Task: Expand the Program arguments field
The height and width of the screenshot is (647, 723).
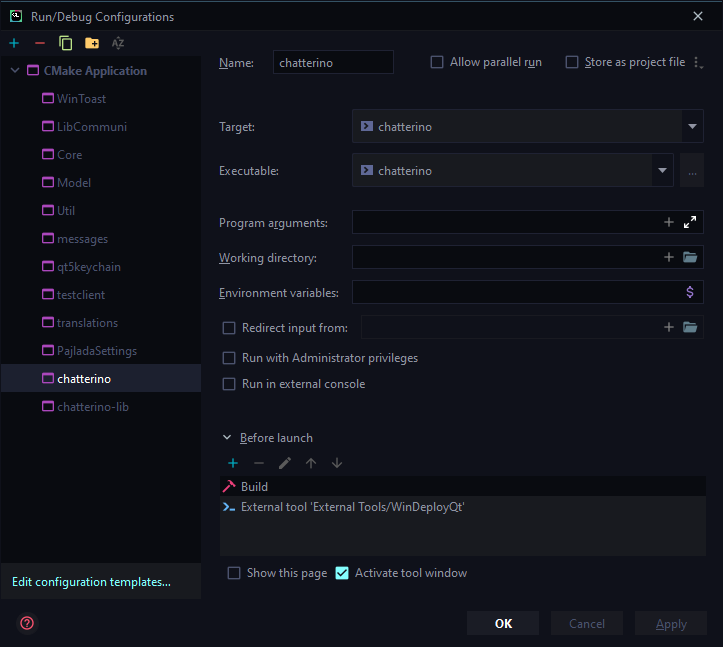Action: click(690, 223)
